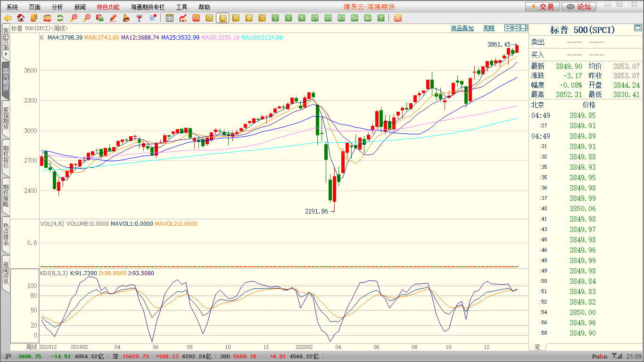Select the 国内期货 side tab

coord(6,80)
